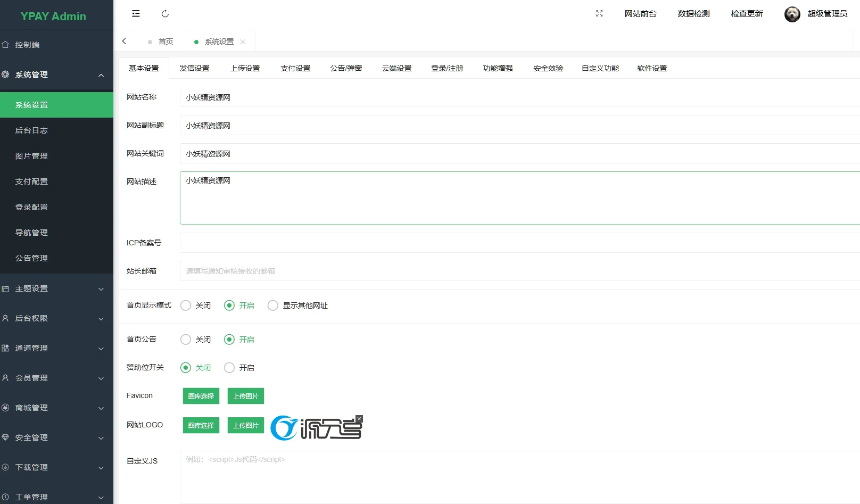Click 图库选择 button for Favicon
This screenshot has width=860, height=504.
(x=201, y=396)
